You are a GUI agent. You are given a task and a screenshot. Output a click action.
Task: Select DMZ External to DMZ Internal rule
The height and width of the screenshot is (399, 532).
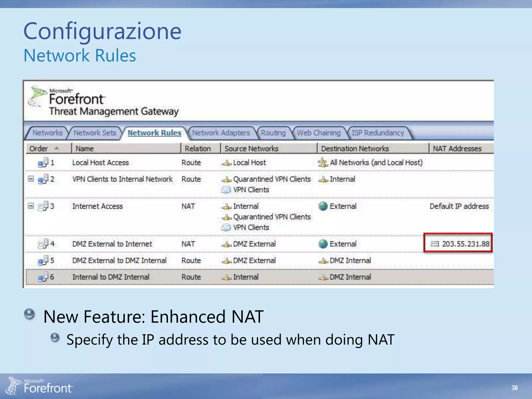pyautogui.click(x=119, y=261)
